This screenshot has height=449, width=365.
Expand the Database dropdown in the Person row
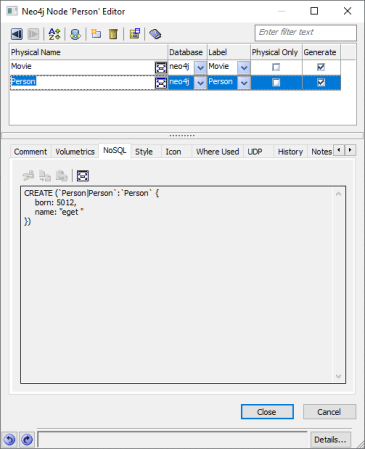(200, 83)
